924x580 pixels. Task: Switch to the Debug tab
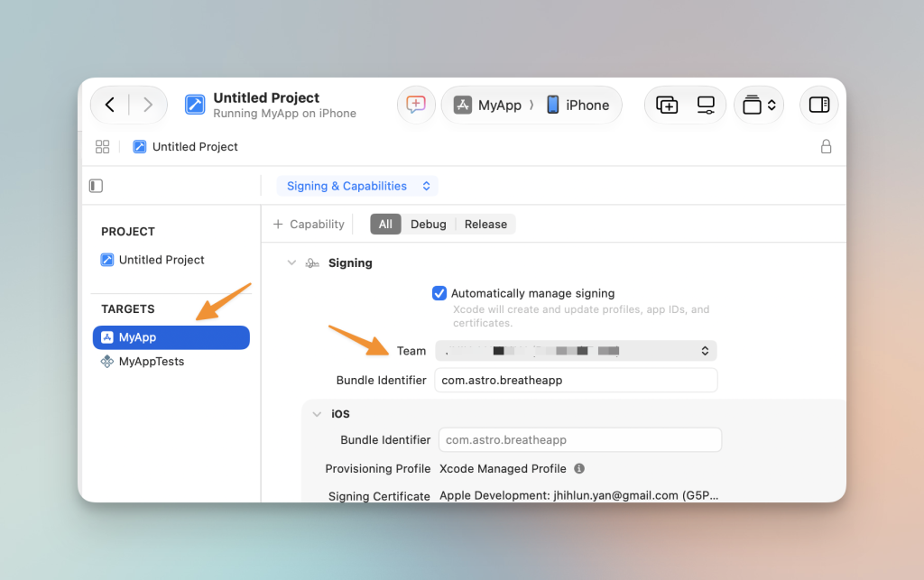click(429, 225)
